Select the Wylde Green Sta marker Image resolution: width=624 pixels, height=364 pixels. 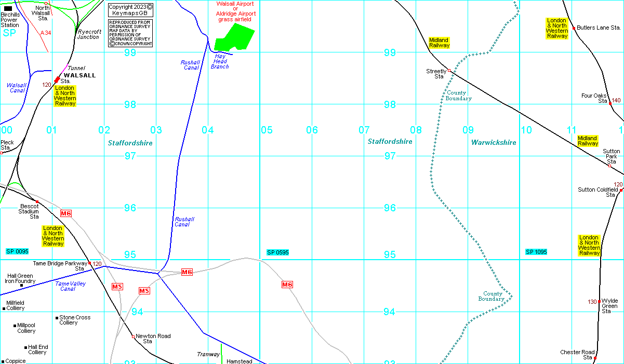pyautogui.click(x=599, y=301)
